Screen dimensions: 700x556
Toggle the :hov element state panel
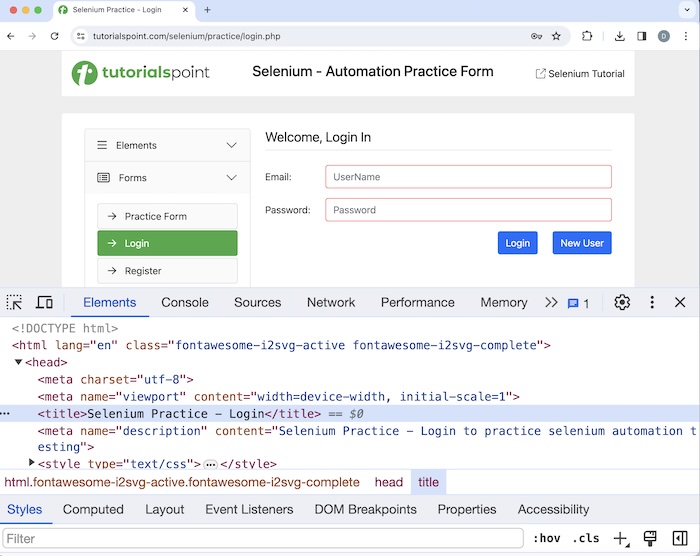pos(547,538)
